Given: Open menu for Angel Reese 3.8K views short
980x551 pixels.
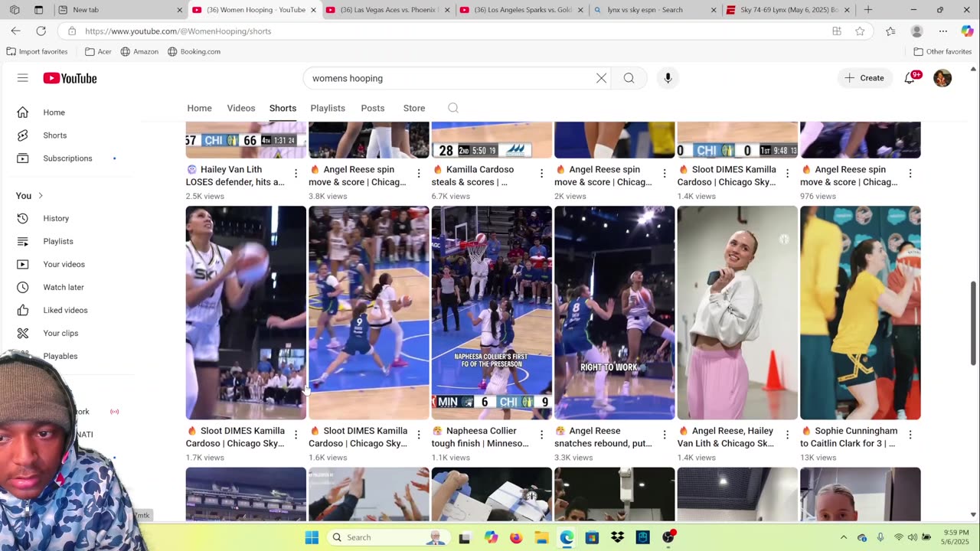Looking at the screenshot, I should point(419,174).
